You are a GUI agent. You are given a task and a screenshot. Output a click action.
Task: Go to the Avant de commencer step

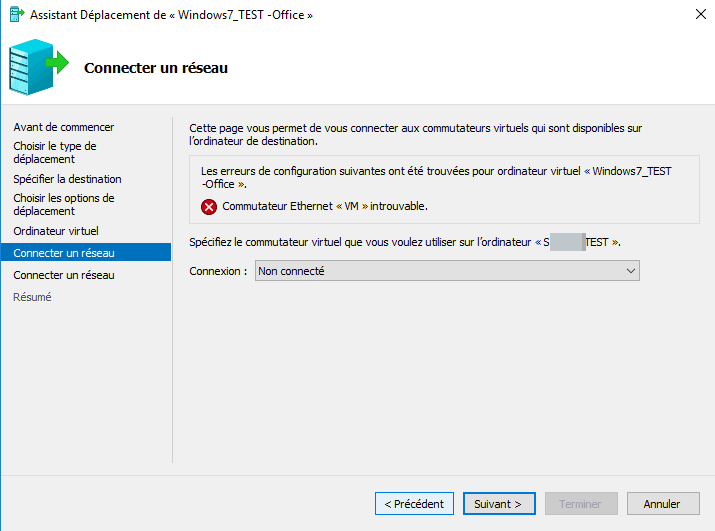coord(64,127)
